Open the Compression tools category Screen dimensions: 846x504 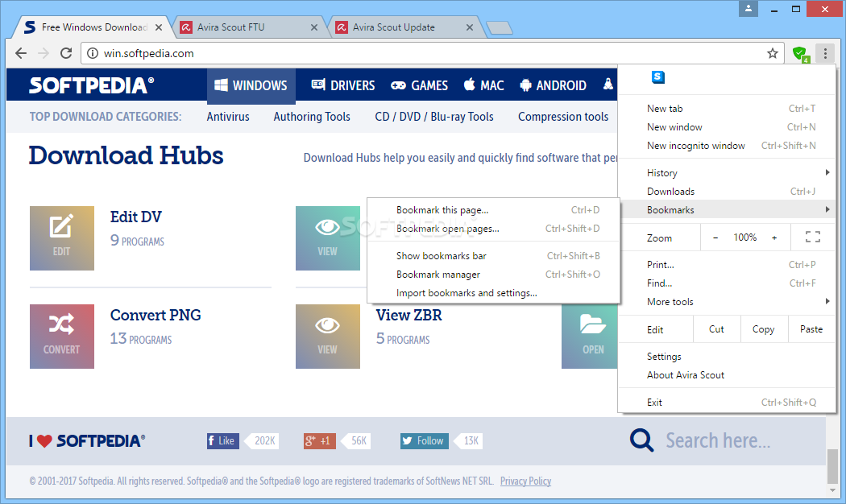(x=563, y=117)
